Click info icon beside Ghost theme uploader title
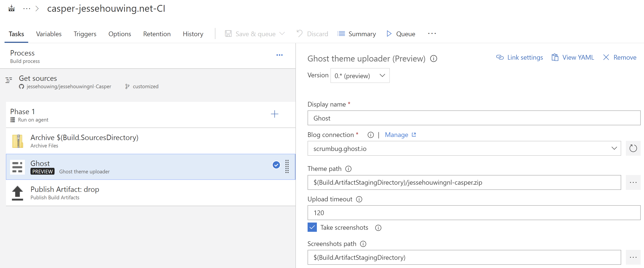 433,59
